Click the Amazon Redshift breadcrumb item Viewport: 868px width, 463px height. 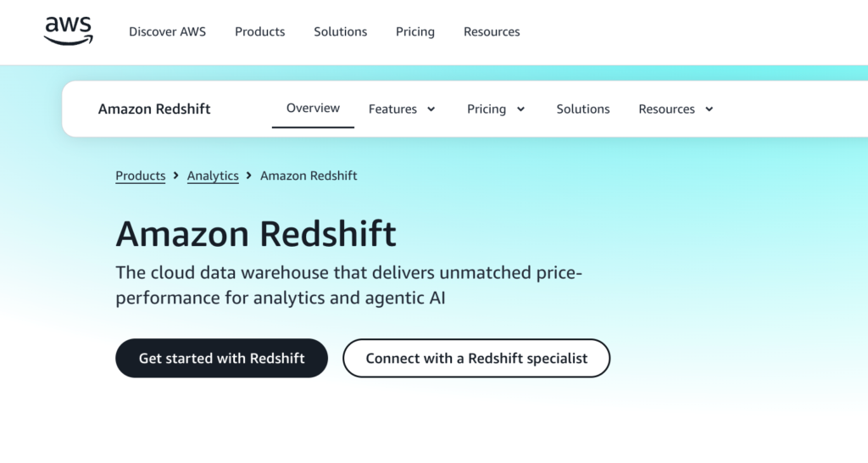click(x=309, y=176)
